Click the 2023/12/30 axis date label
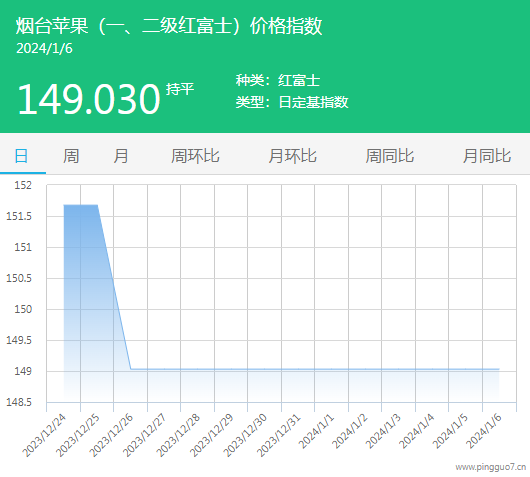 click(x=245, y=435)
